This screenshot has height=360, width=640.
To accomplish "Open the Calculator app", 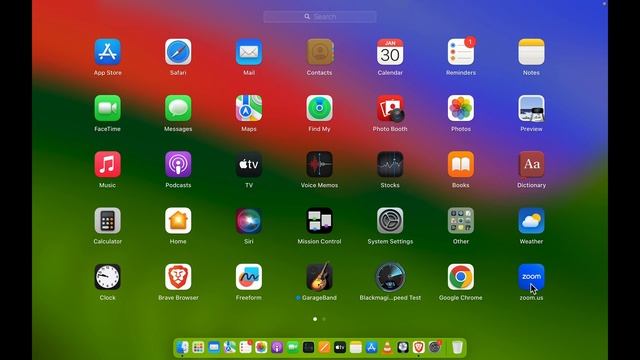I will tap(107, 221).
